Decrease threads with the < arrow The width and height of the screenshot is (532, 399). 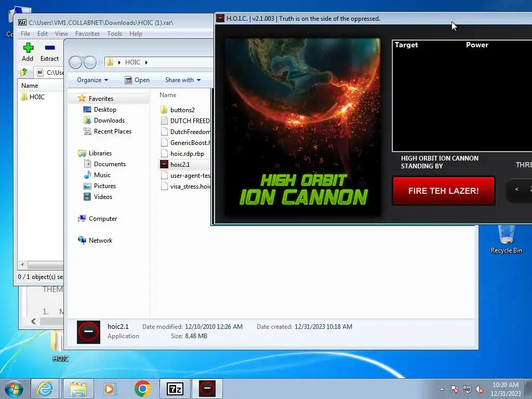pyautogui.click(x=517, y=189)
